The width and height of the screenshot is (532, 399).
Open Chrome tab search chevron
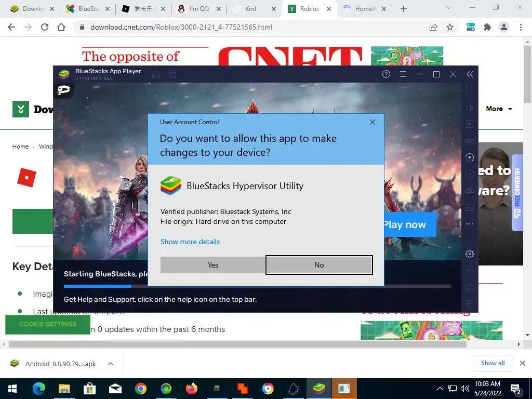(448, 7)
